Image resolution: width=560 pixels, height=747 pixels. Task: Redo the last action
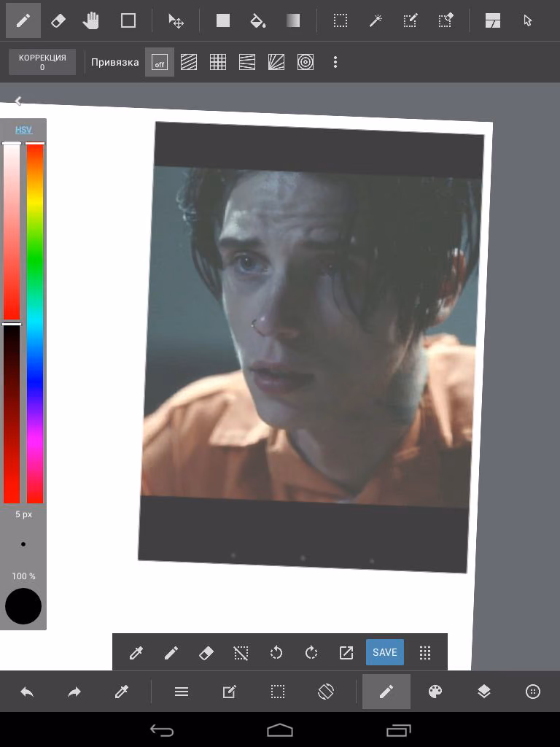[x=74, y=692]
